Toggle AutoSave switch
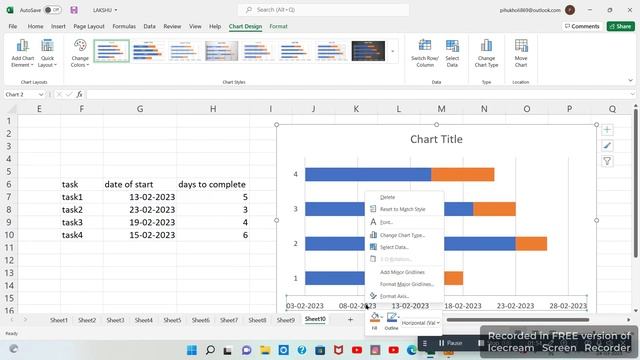The image size is (640, 360). pyautogui.click(x=52, y=10)
